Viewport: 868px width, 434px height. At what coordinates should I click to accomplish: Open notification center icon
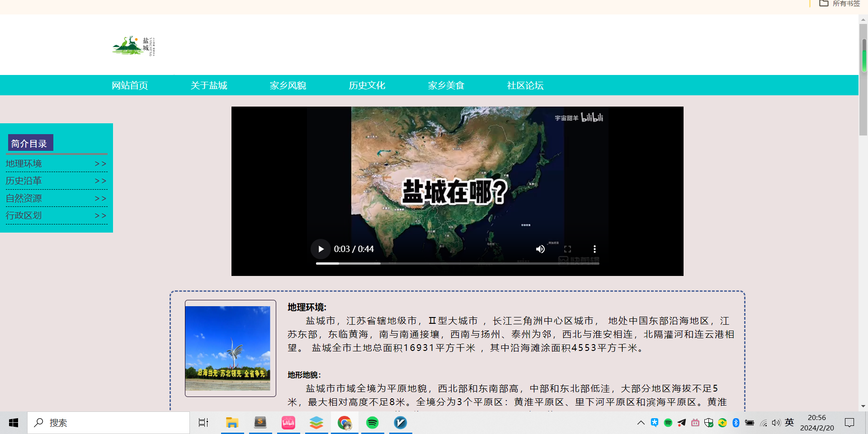(849, 423)
